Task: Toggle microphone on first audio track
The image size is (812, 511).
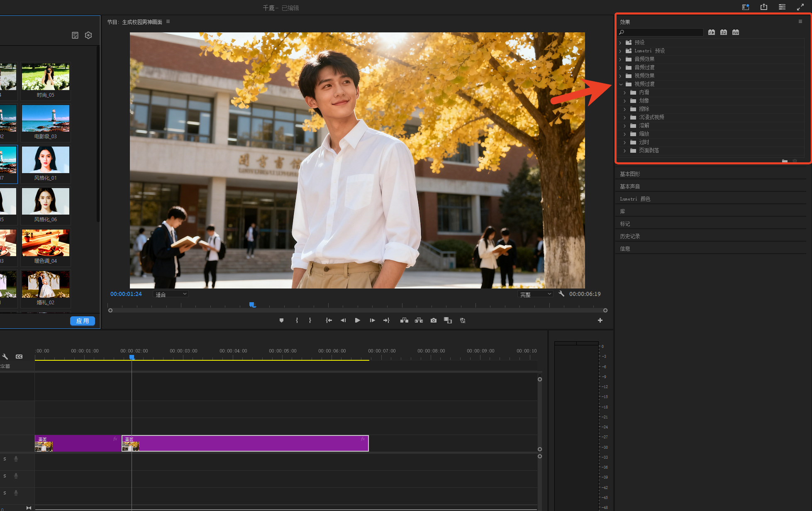Action: click(16, 459)
